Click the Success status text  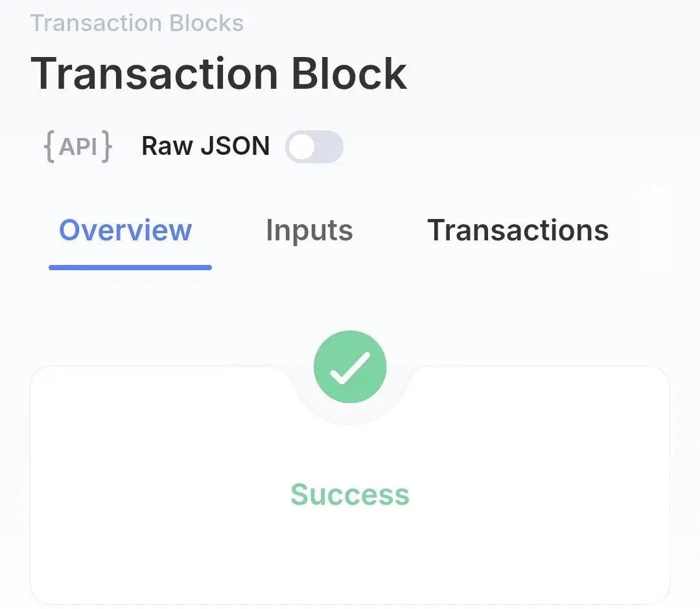coord(350,494)
